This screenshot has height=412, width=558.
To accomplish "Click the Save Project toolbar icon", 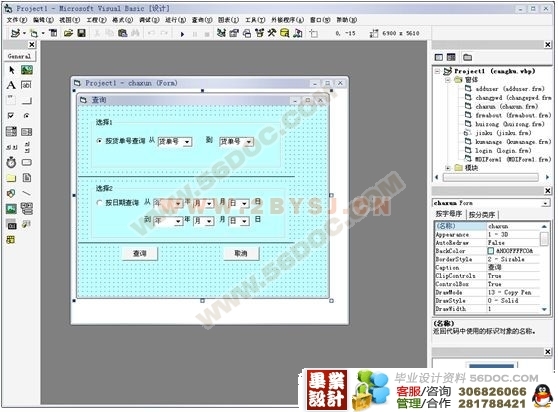I will point(81,33).
